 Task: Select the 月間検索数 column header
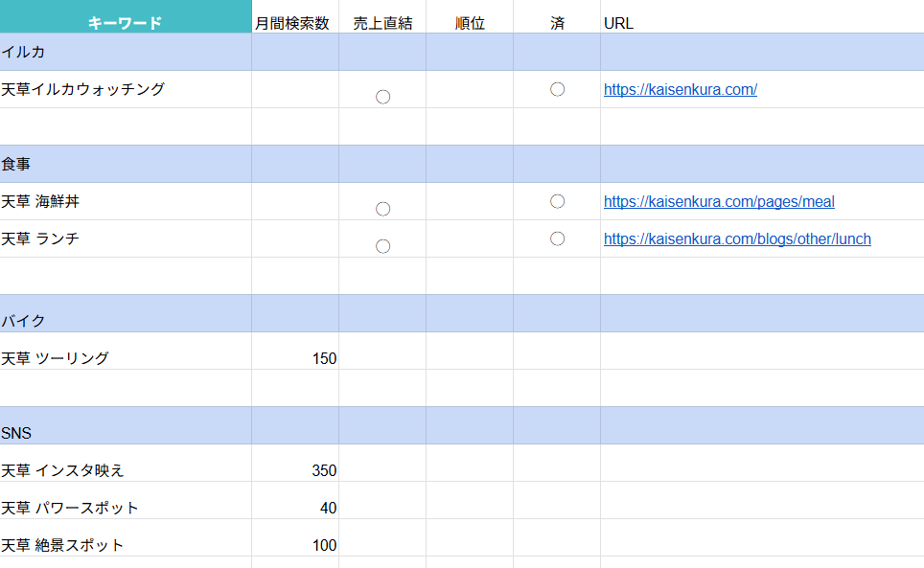click(294, 23)
